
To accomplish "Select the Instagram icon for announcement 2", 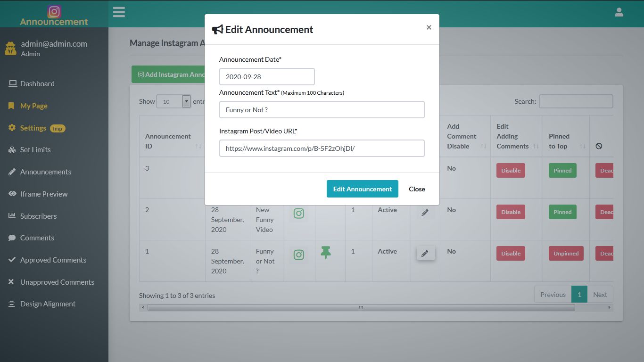I will point(299,213).
